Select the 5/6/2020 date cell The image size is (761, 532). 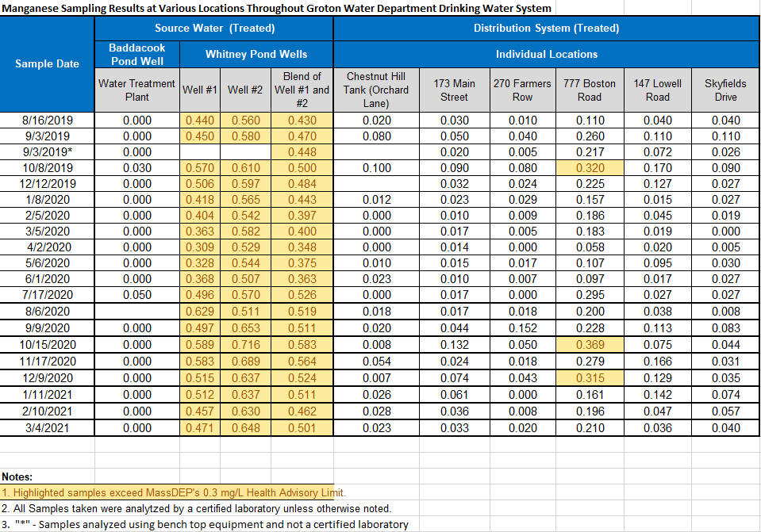click(x=47, y=263)
